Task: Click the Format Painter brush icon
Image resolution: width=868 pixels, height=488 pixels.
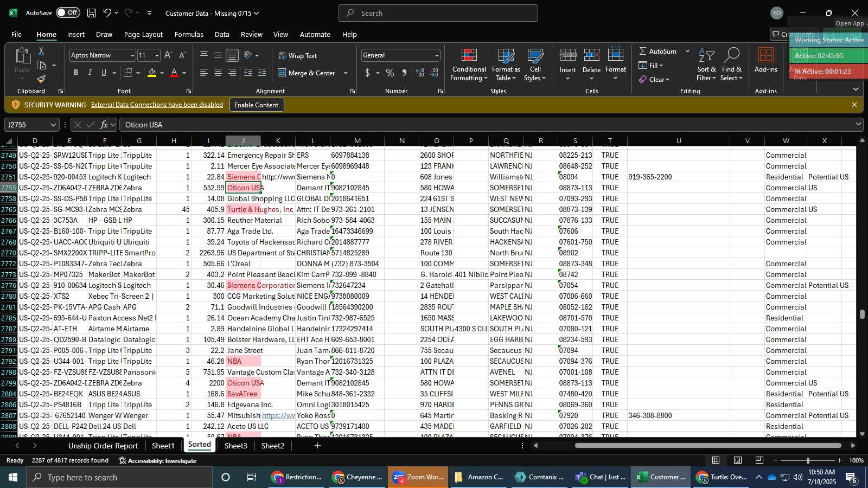Action: pyautogui.click(x=41, y=79)
